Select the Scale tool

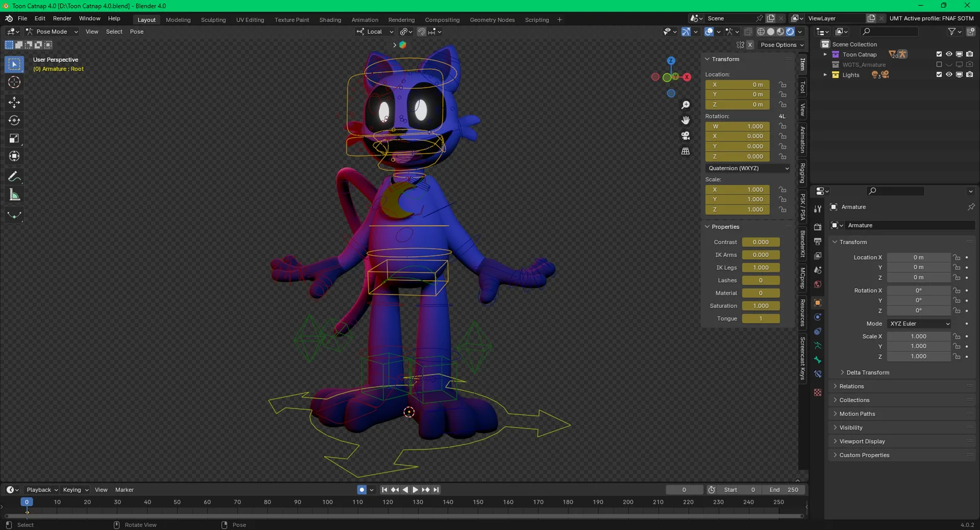click(14, 138)
